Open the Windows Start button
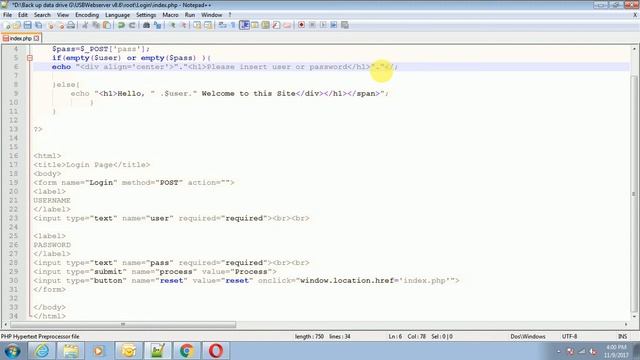Screen dimensions: 640x360 point(12,351)
